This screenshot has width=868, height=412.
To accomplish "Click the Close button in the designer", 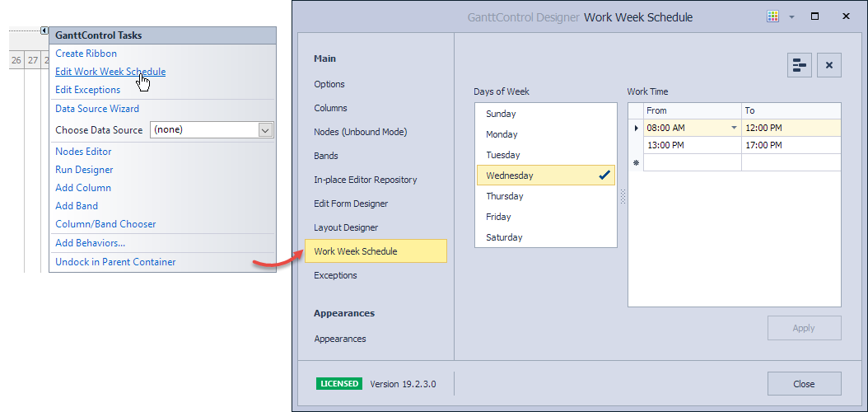I will coord(805,384).
